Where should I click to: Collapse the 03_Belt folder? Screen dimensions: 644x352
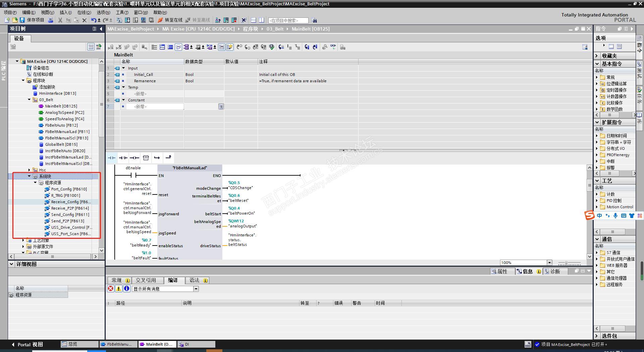click(x=29, y=100)
